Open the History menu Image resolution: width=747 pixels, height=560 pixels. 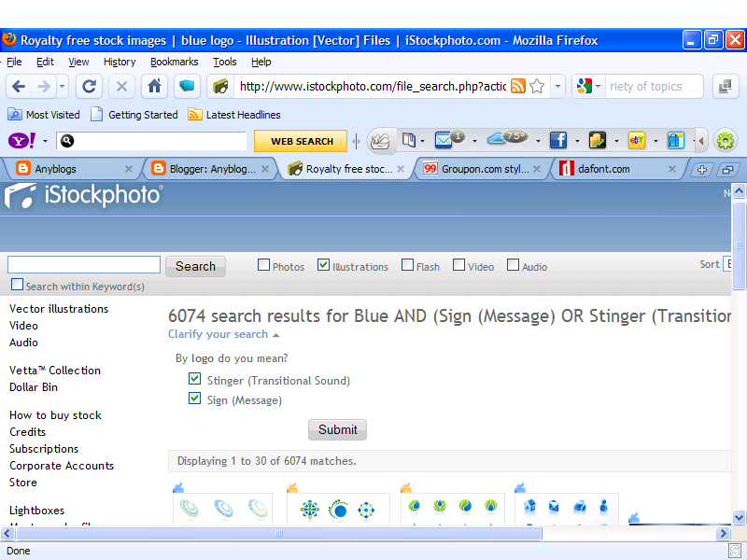[120, 62]
